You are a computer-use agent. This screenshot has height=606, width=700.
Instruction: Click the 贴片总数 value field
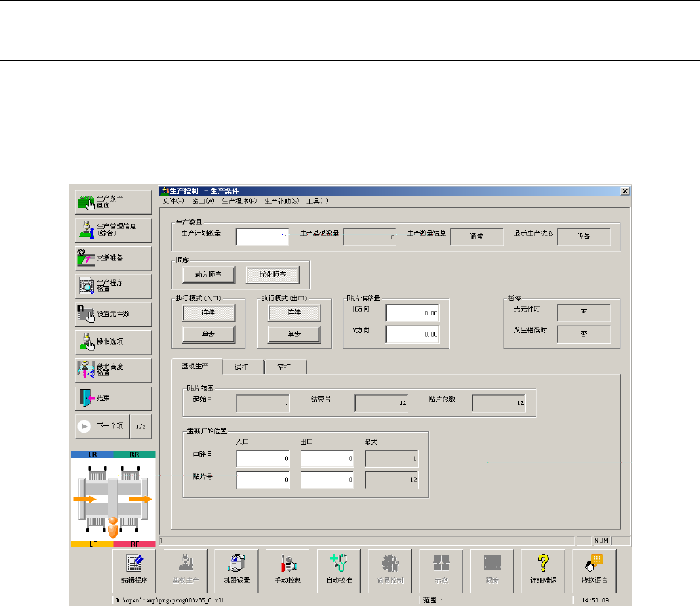498,403
